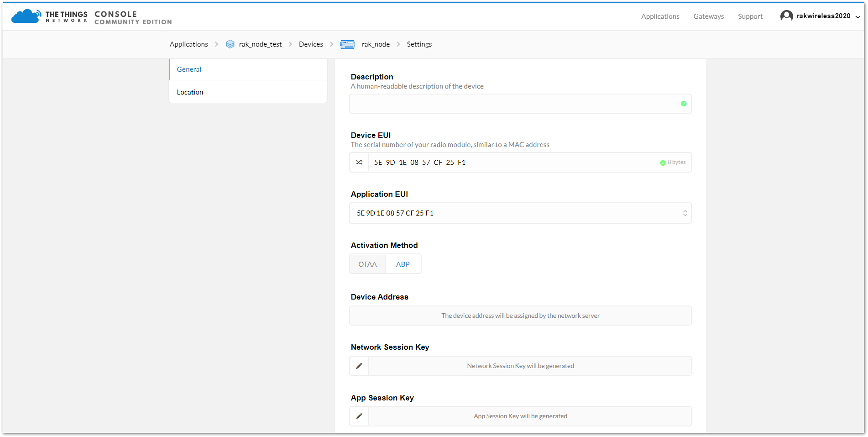Open the Application EUI dropdown
Image resolution: width=868 pixels, height=437 pixels.
(x=520, y=213)
